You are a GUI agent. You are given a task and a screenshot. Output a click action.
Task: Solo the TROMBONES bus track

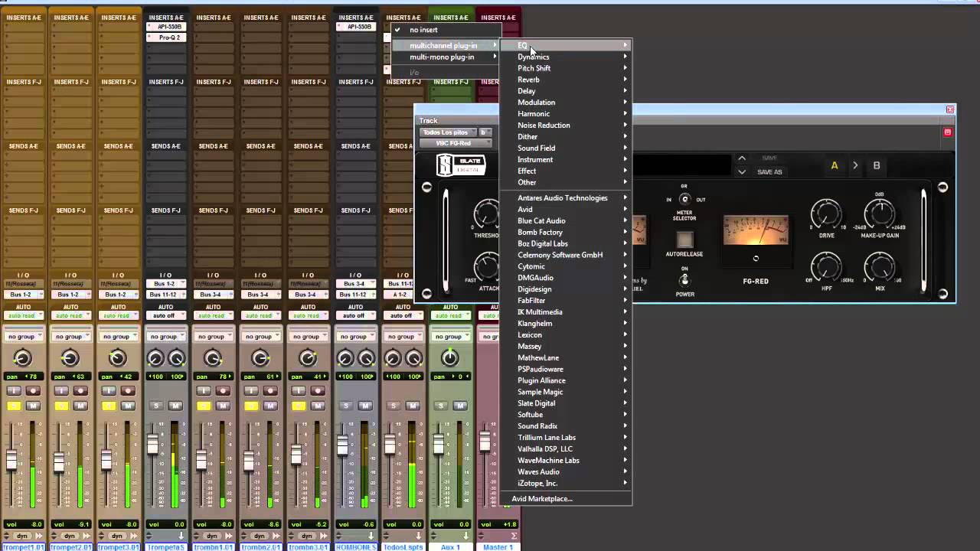[346, 406]
